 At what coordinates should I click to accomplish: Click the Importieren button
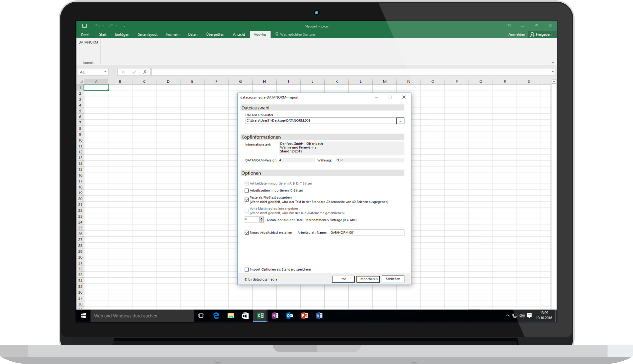(368, 279)
